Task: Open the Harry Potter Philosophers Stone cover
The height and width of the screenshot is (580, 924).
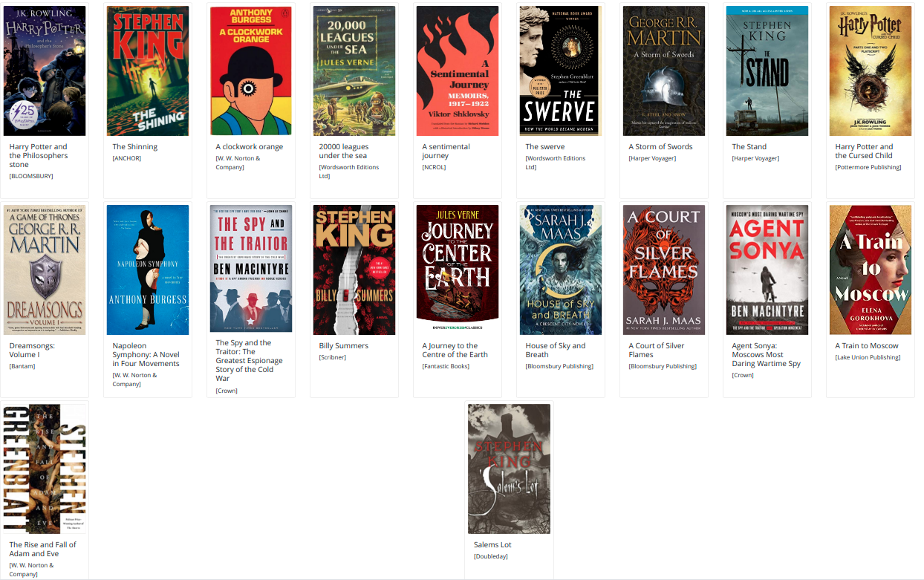Action: coord(45,71)
